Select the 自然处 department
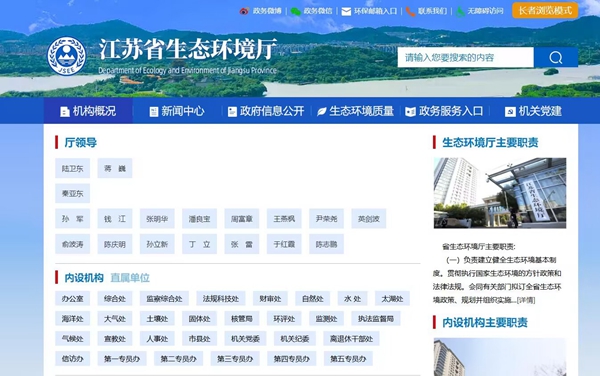 313,299
